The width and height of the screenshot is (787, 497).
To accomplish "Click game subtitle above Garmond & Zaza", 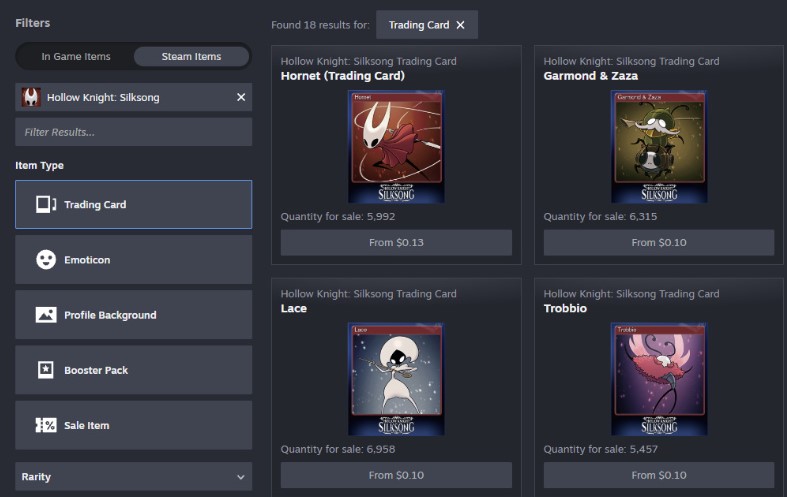I will 631,61.
